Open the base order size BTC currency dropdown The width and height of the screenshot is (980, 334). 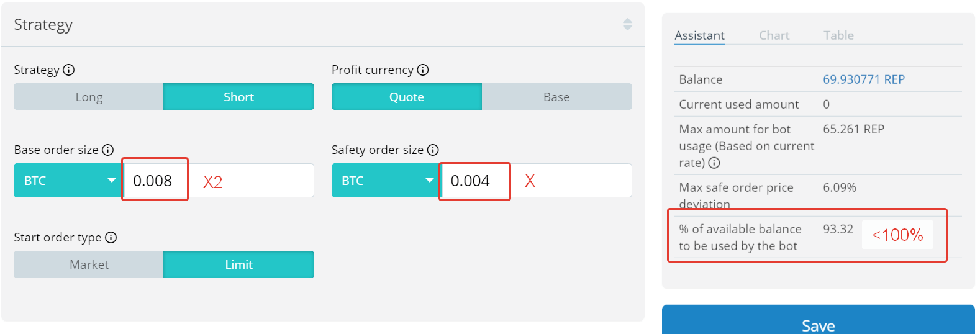(x=68, y=181)
